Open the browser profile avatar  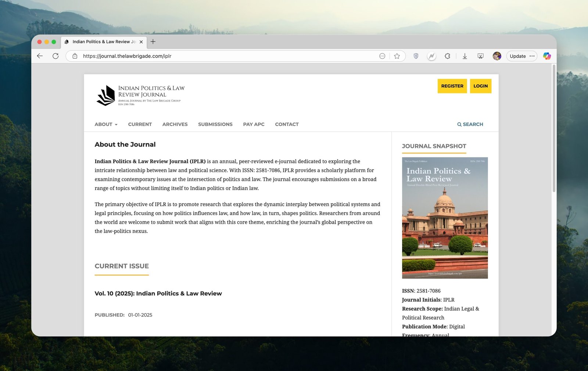click(497, 56)
